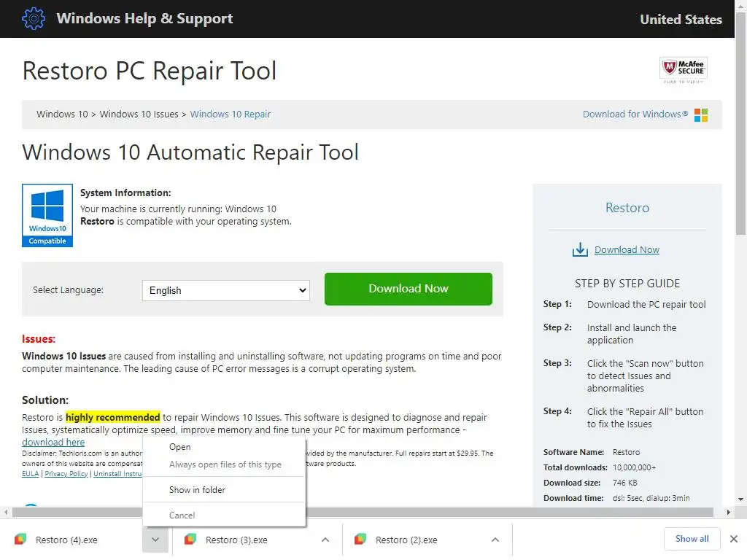Click the horizontal scrollbar right arrow
The image size is (747, 560).
point(729,513)
